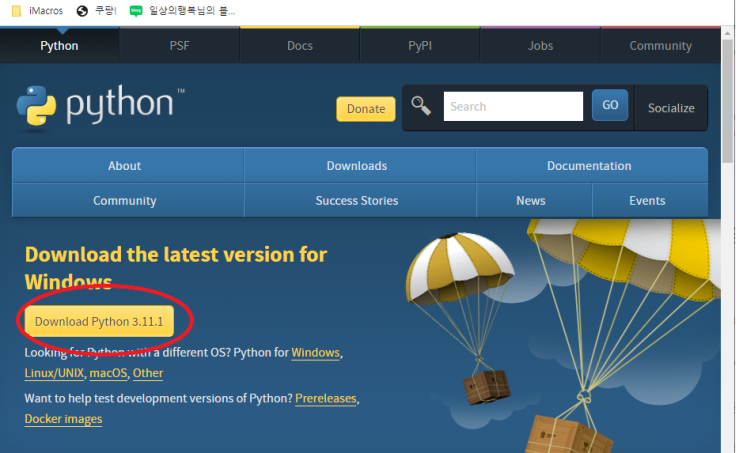Screen dimensions: 743x453
Task: Open the Socialize dropdown menu
Action: 670,108
